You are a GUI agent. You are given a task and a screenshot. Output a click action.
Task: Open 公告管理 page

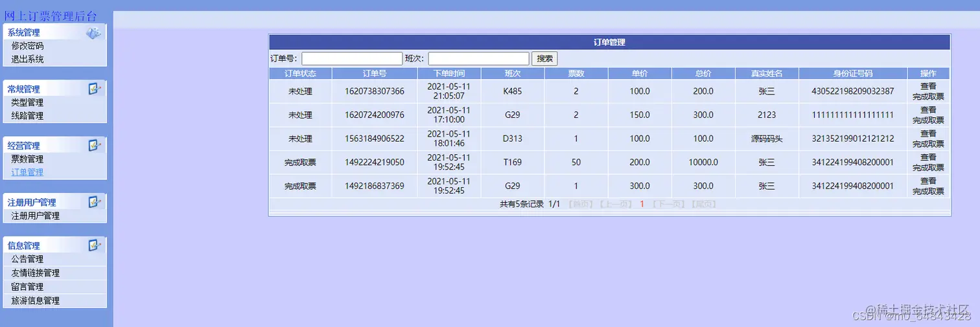(27, 259)
